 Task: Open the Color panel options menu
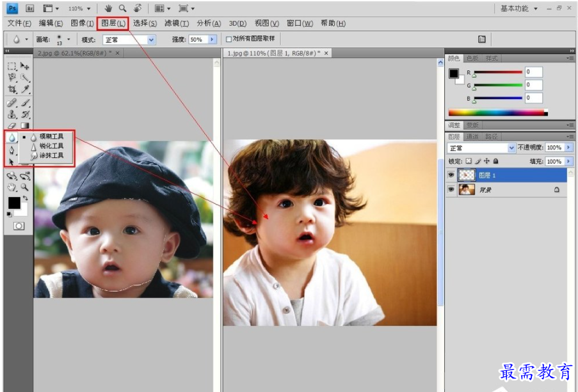tap(570, 58)
